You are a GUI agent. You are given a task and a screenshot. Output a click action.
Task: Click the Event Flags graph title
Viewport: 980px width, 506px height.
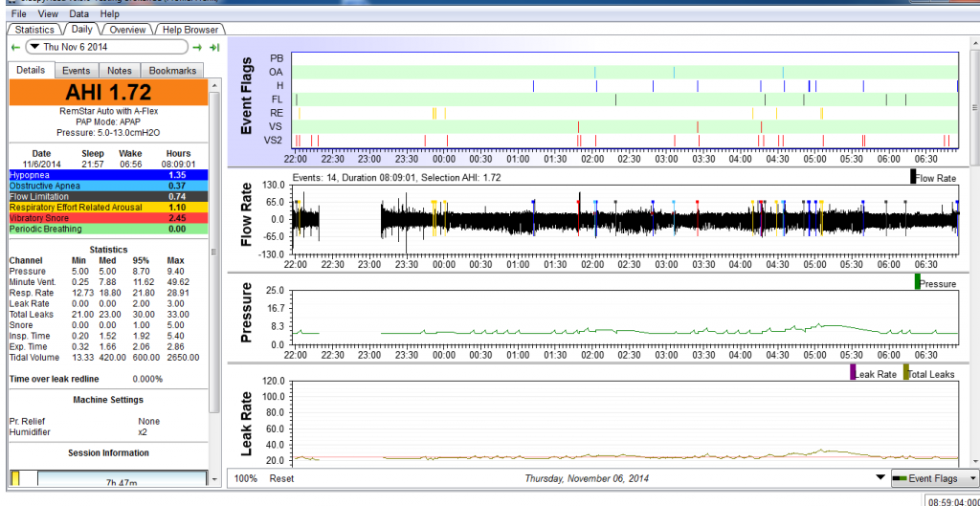click(248, 95)
